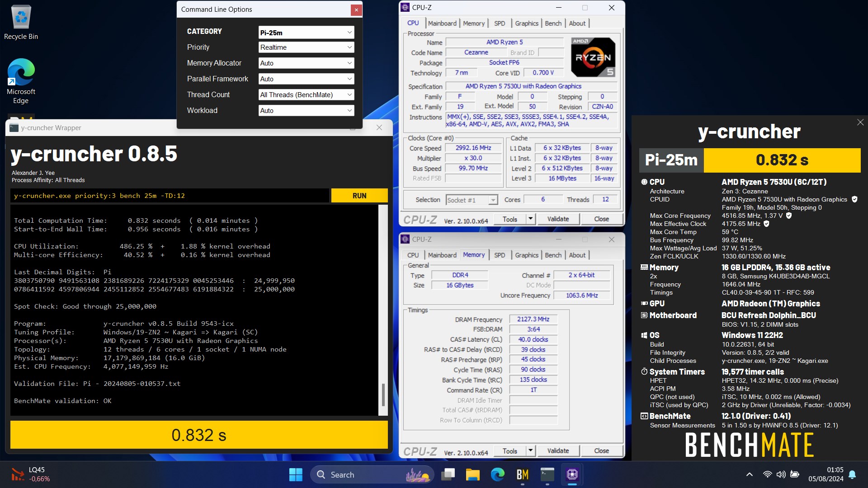Switch to the About tab in the top CPU-Z window

coord(577,23)
